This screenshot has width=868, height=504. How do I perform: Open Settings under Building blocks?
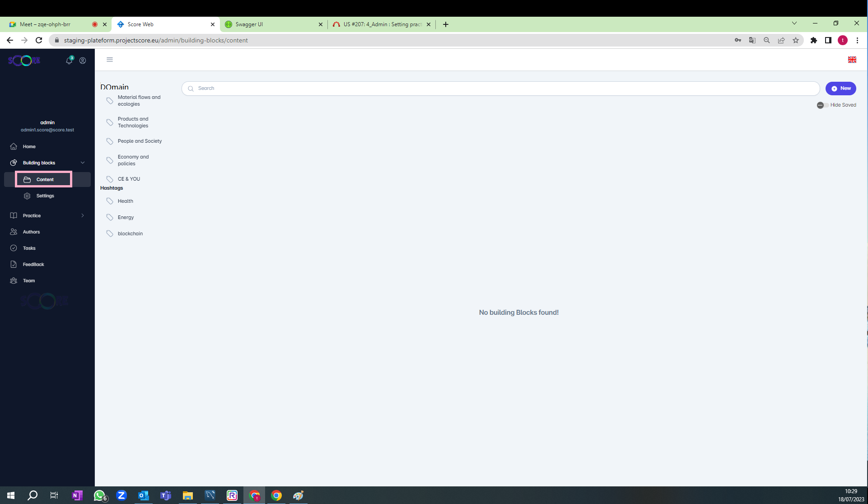45,196
